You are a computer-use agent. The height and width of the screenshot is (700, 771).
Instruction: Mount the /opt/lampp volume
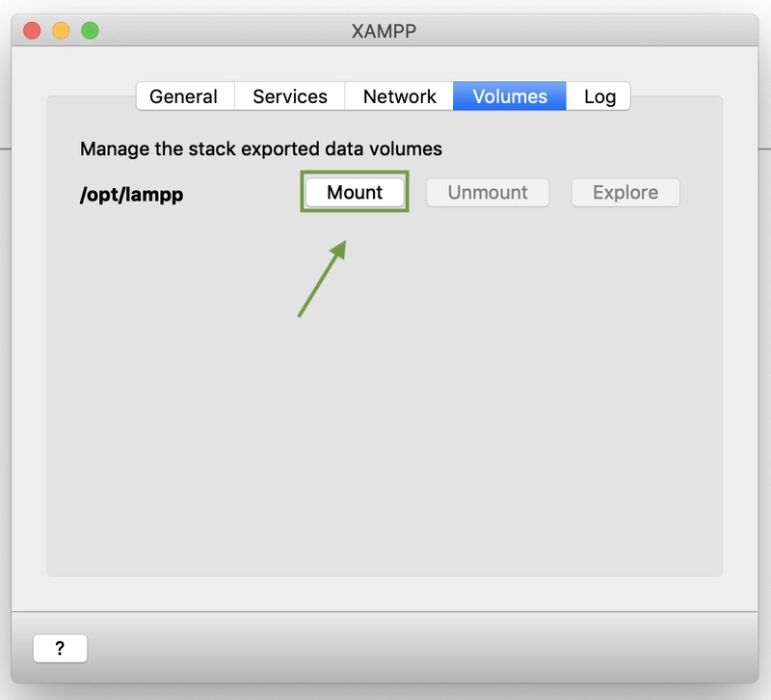[355, 192]
